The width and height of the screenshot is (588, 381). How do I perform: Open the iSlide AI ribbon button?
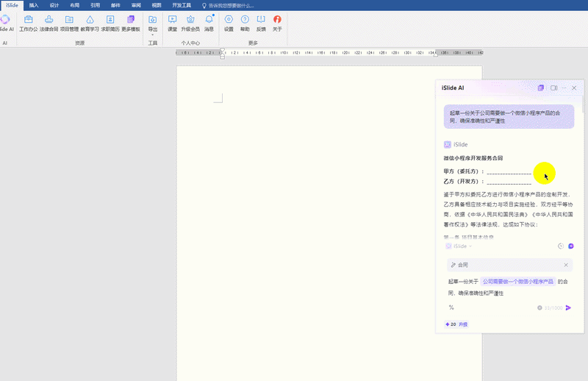point(6,24)
